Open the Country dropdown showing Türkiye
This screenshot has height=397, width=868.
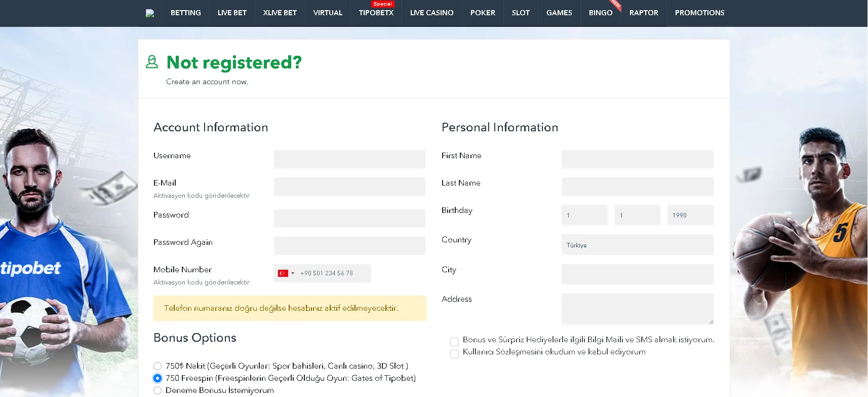click(x=638, y=245)
